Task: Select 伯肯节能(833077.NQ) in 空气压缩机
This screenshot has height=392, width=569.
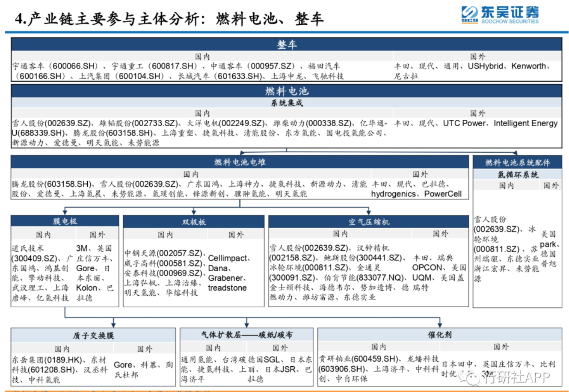Action: pos(363,278)
